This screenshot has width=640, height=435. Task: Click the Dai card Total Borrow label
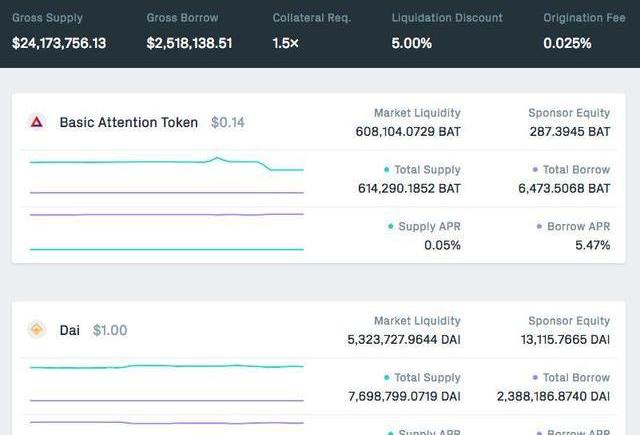(576, 378)
